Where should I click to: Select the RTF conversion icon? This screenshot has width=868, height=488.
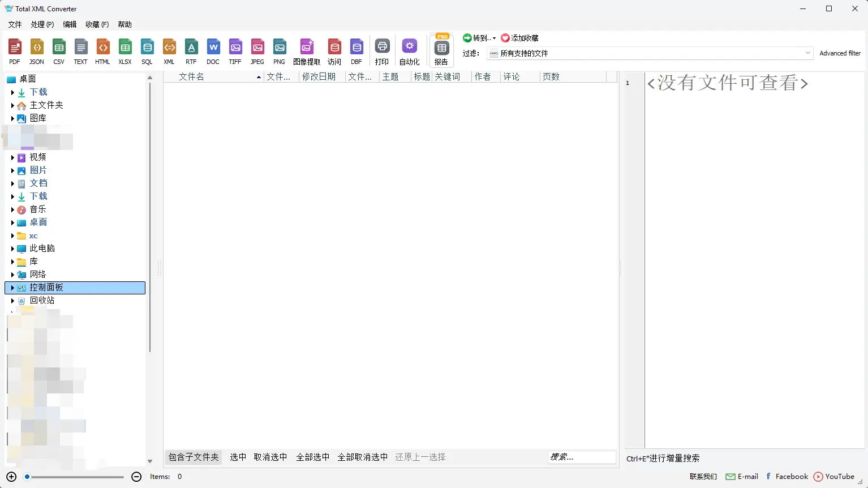coord(191,52)
